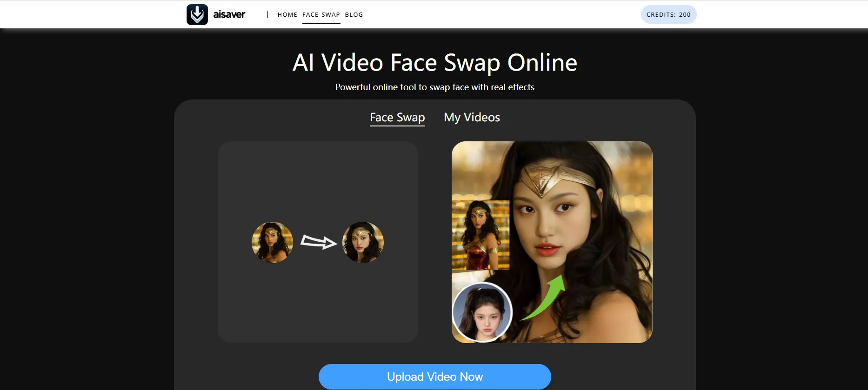Screen dimensions: 868x390
Task: Open the BLOG navigation link
Action: pos(354,14)
